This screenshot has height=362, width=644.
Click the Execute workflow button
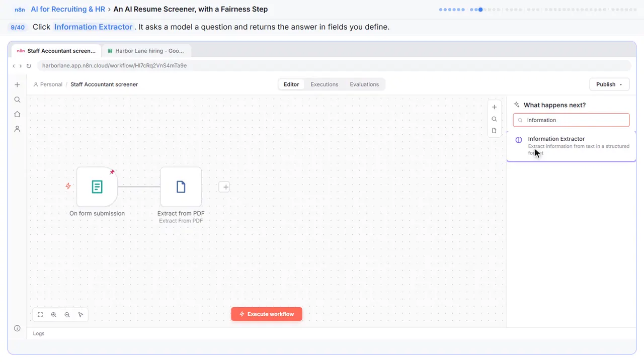point(267,314)
